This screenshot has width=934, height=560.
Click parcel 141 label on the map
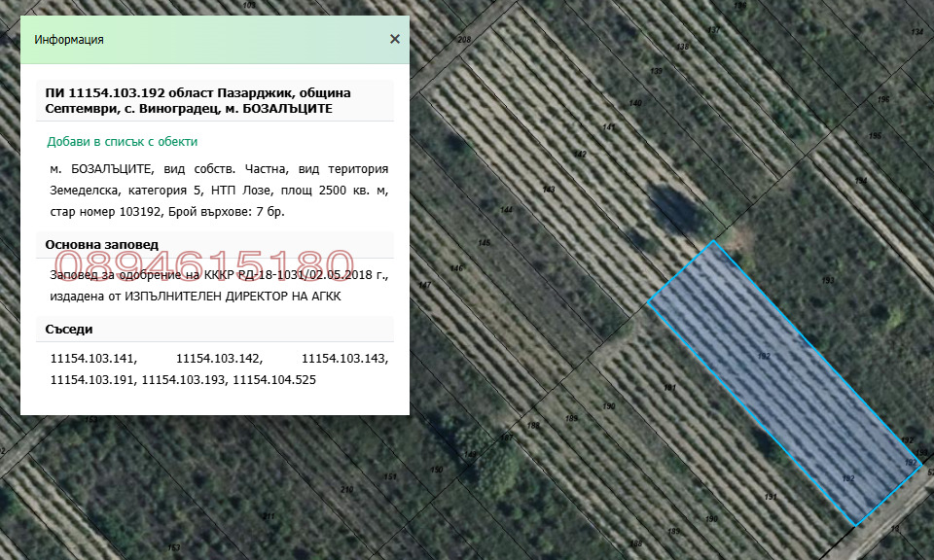pyautogui.click(x=609, y=126)
